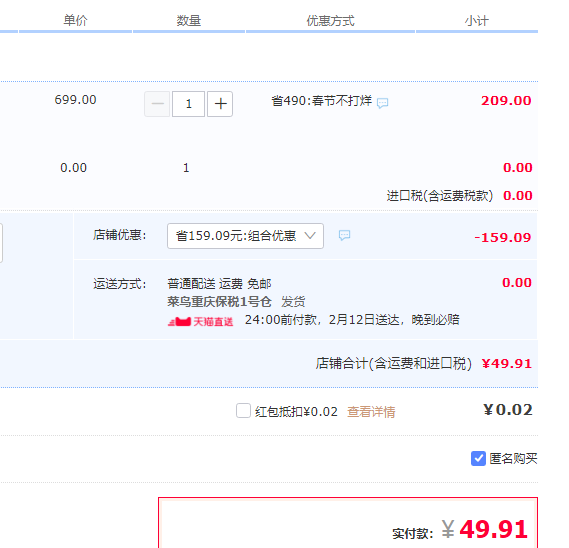Click the 菜鸟重庆保税1号仓 warehouse text
Image resolution: width=569 pixels, height=548 pixels.
point(219,302)
